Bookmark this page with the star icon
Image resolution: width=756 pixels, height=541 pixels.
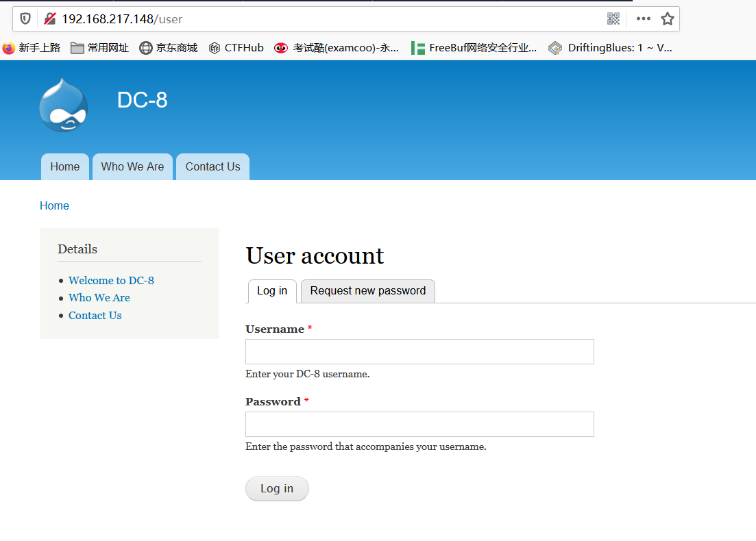tap(668, 18)
